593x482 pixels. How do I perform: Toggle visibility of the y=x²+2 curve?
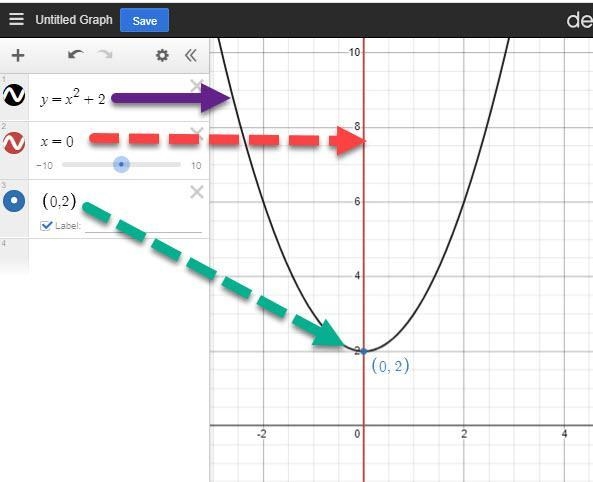(14, 95)
